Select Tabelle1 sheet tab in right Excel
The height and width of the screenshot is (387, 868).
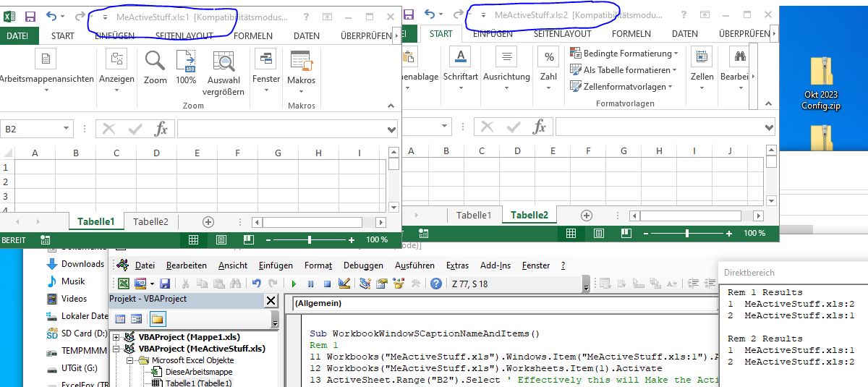(474, 216)
